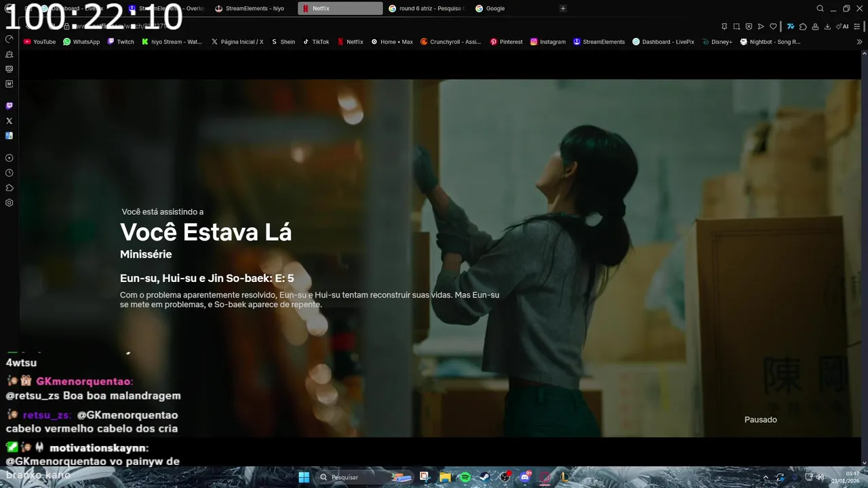Open Home • Max bookmark
The width and height of the screenshot is (868, 488).
[x=392, y=41]
